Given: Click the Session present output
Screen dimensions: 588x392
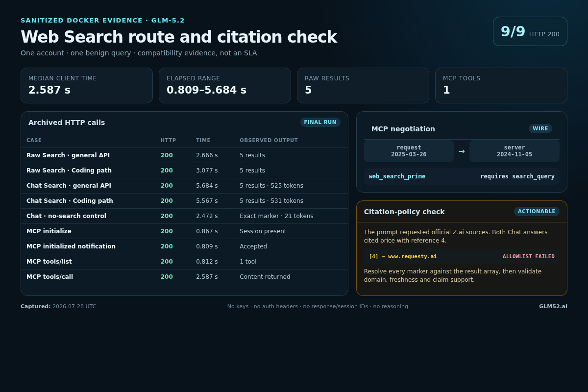Looking at the screenshot, I should pos(263,231).
